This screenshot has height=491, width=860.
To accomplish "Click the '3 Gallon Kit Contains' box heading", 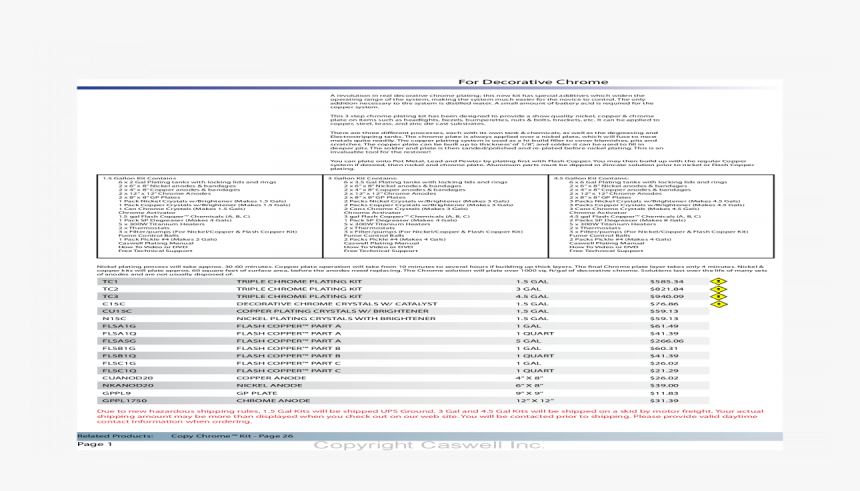I will (x=363, y=178).
